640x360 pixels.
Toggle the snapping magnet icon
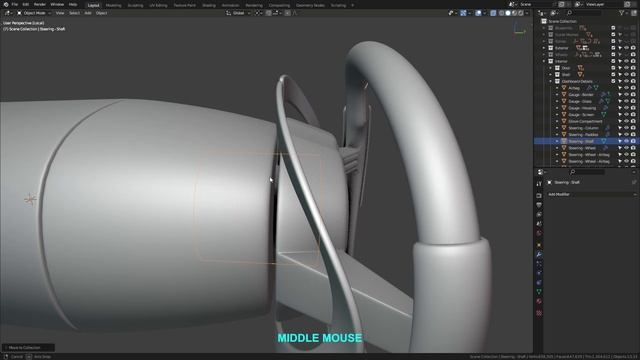(x=269, y=13)
